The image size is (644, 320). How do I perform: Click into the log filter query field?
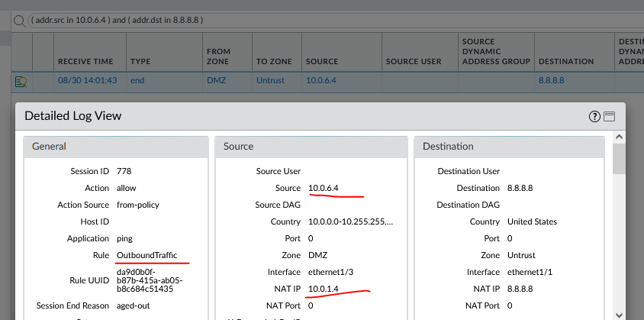point(305,19)
